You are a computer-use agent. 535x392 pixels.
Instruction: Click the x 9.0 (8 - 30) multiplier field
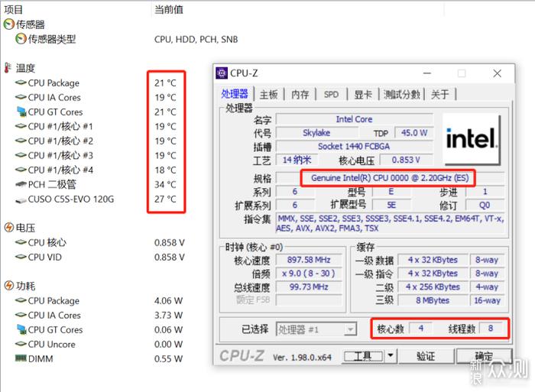pos(309,274)
